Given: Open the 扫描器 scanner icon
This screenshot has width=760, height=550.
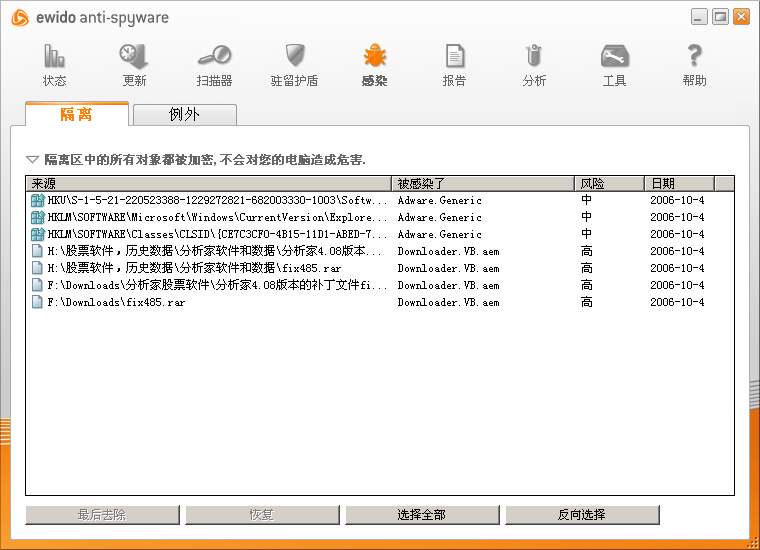Looking at the screenshot, I should [214, 55].
